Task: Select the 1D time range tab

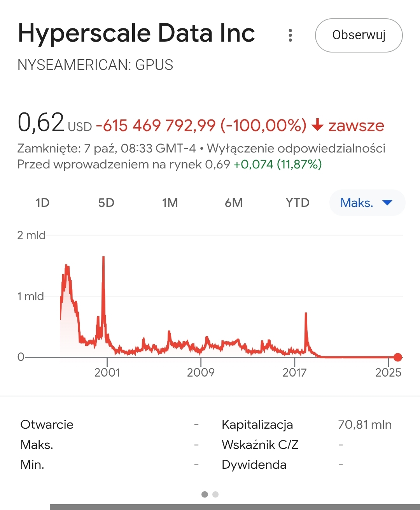Action: click(x=42, y=203)
